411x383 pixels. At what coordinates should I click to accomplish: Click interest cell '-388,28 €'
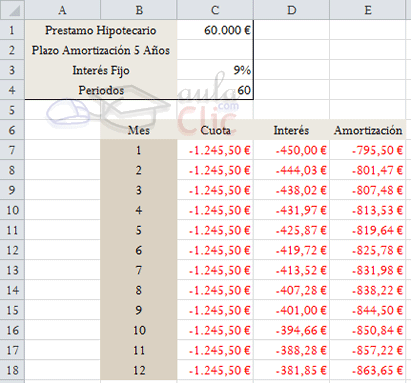point(291,350)
